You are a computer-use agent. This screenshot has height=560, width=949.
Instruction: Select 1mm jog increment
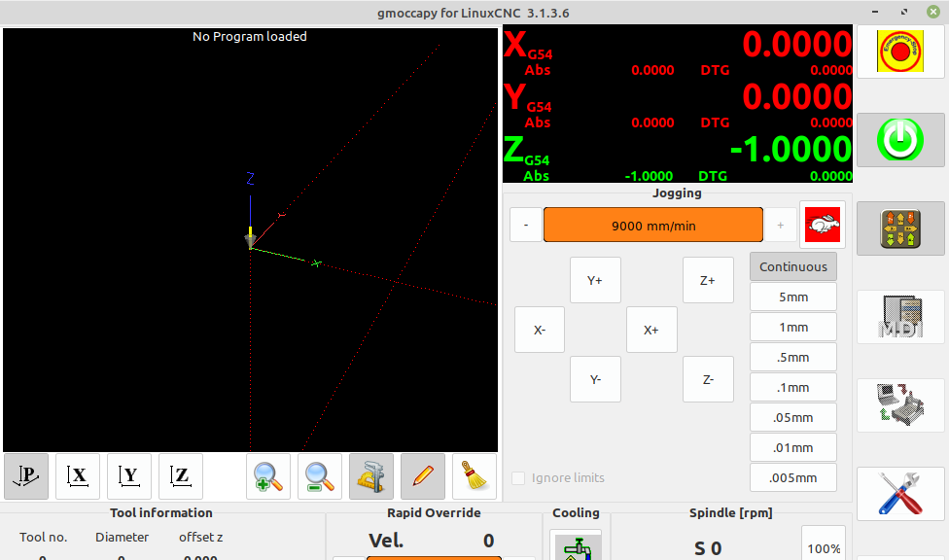click(792, 327)
